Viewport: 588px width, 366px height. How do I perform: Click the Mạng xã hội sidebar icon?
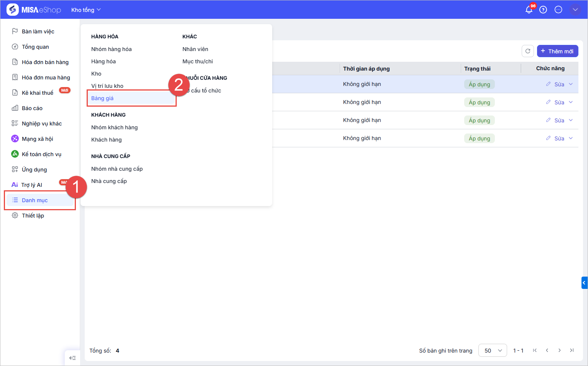coord(15,138)
